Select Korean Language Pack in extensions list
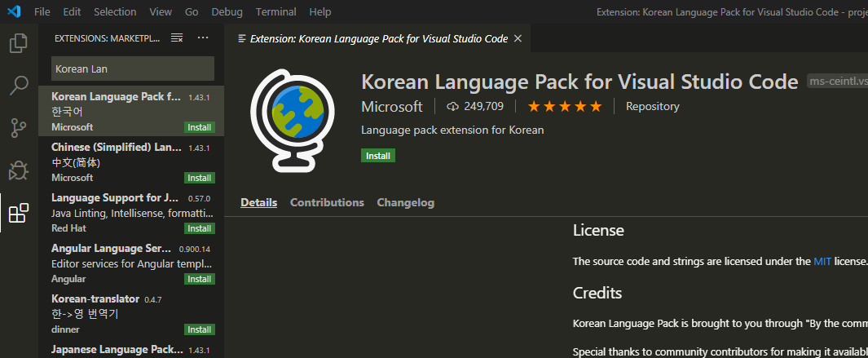The height and width of the screenshot is (358, 868). click(x=131, y=111)
